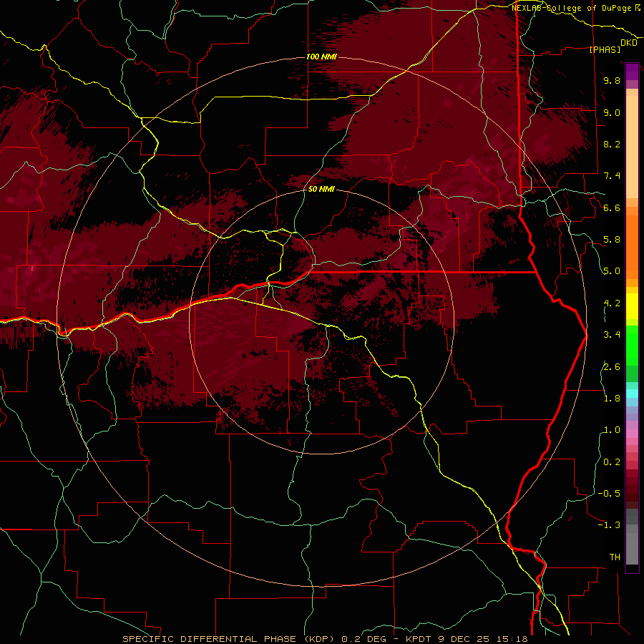Click the orange band on the color bar
The width and height of the screenshot is (644, 644).
pos(632,246)
